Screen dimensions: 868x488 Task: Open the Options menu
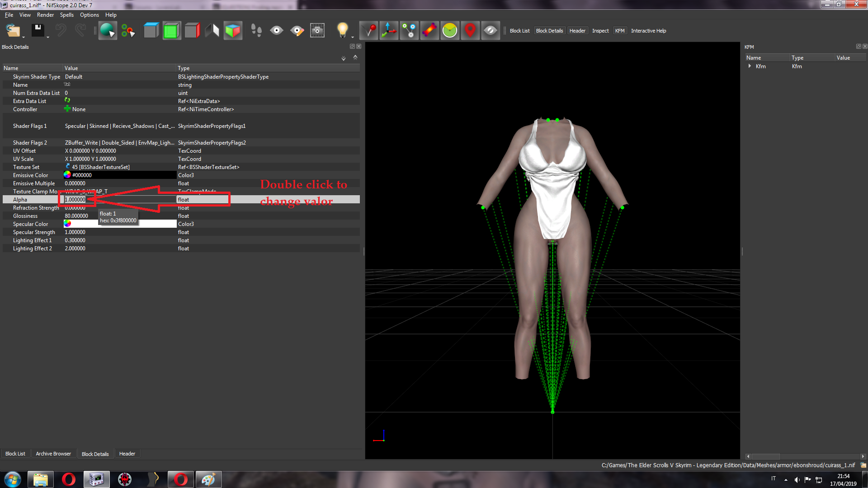[90, 15]
